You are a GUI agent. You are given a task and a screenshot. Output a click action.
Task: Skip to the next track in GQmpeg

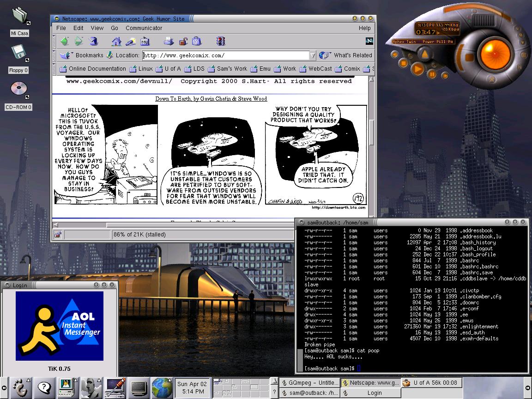pyautogui.click(x=445, y=76)
